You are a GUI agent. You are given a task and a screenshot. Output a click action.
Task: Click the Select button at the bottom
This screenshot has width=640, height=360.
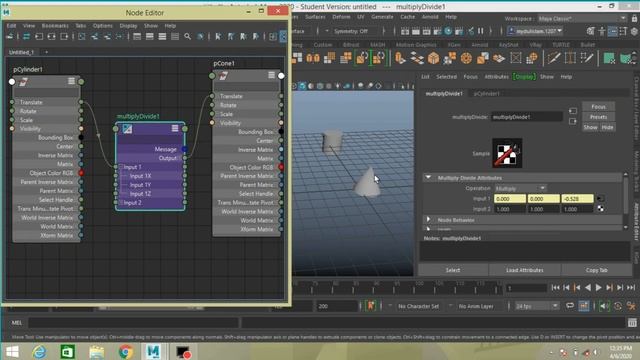pos(453,270)
